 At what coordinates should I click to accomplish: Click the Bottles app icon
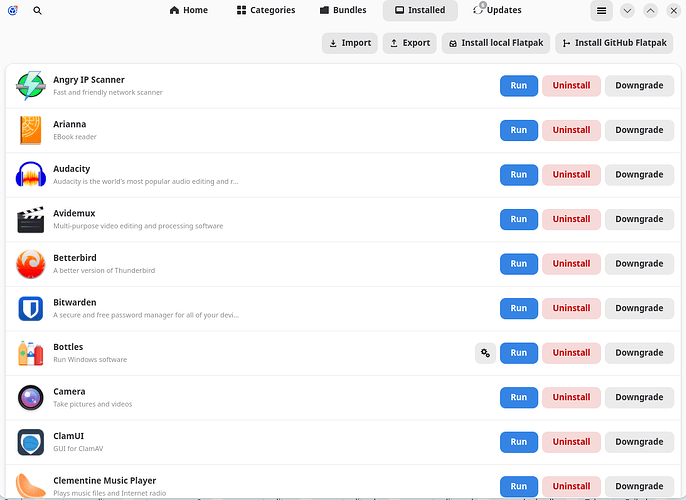tap(31, 353)
